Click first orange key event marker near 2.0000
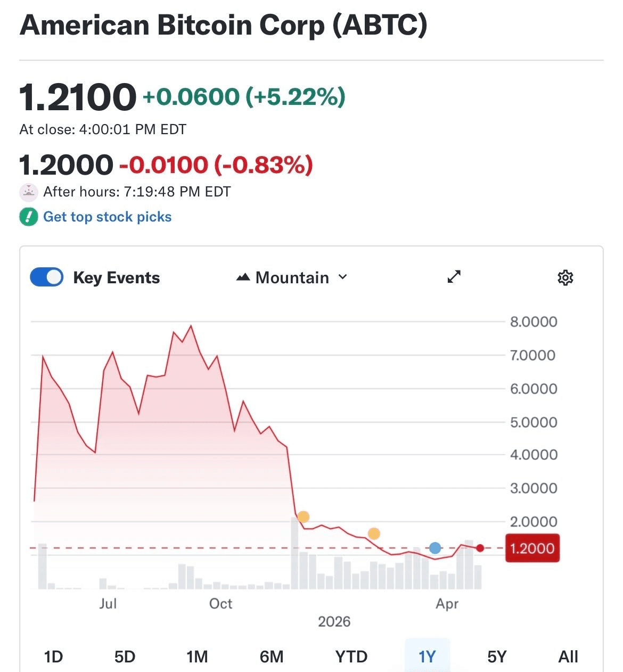Screen dimensions: 623x672 point(303,517)
